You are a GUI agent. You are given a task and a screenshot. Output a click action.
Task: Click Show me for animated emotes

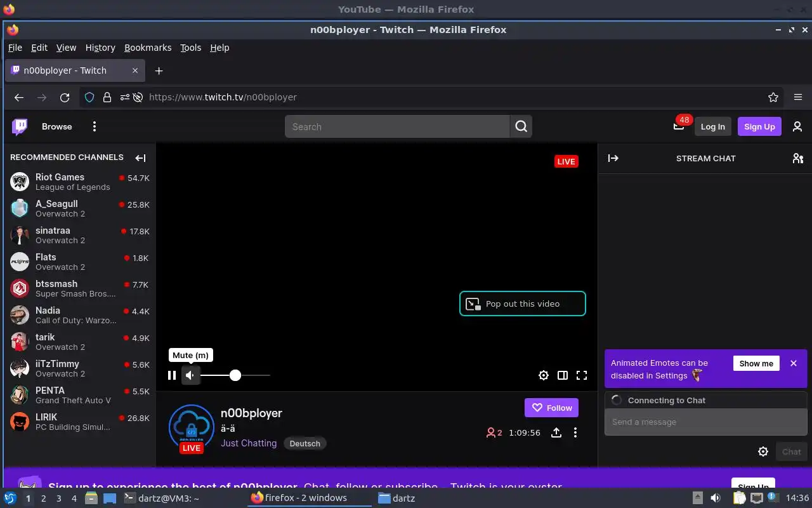point(756,363)
